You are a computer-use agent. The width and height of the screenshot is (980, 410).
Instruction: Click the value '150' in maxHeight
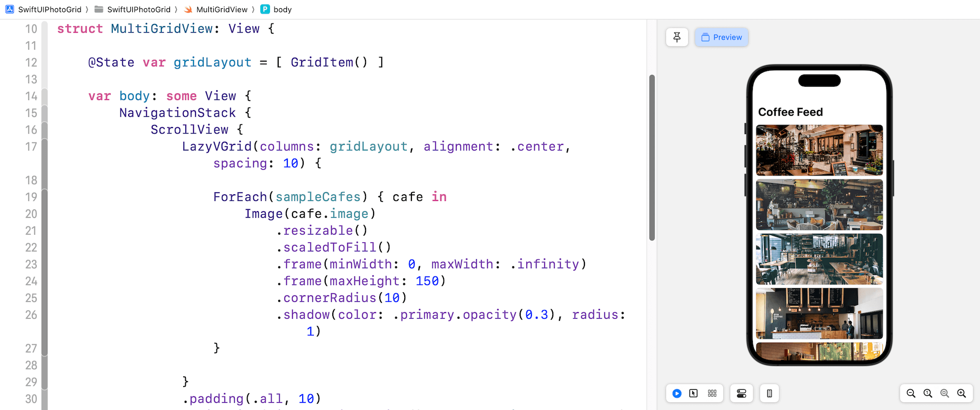427,281
